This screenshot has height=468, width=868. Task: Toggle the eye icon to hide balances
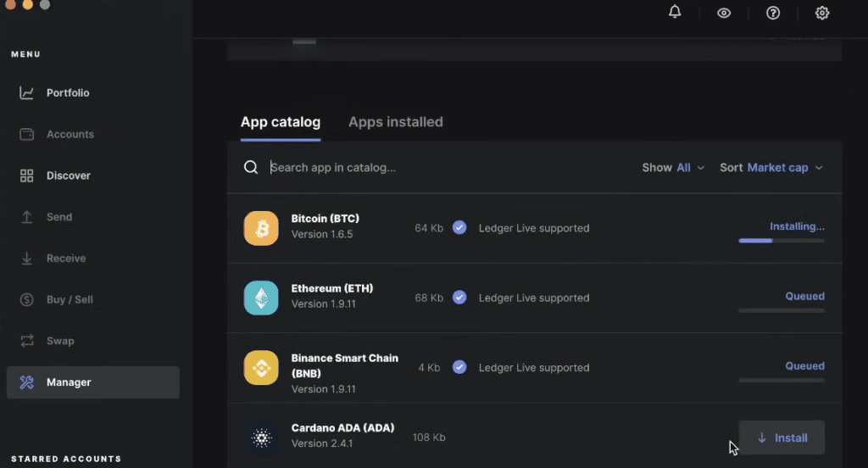(x=724, y=13)
